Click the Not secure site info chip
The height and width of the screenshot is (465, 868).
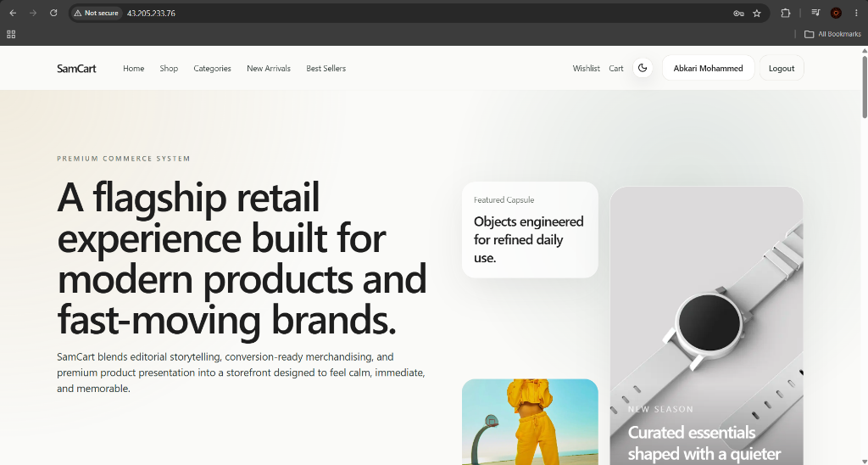click(97, 13)
